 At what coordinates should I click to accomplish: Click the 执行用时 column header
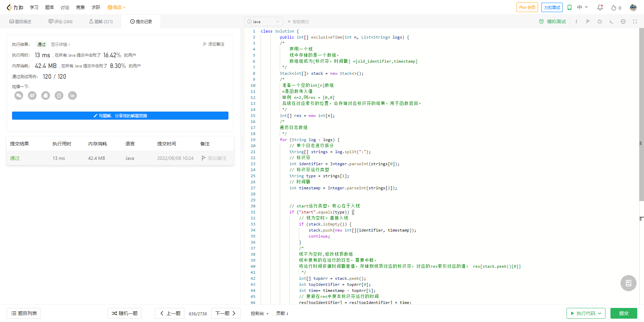62,144
